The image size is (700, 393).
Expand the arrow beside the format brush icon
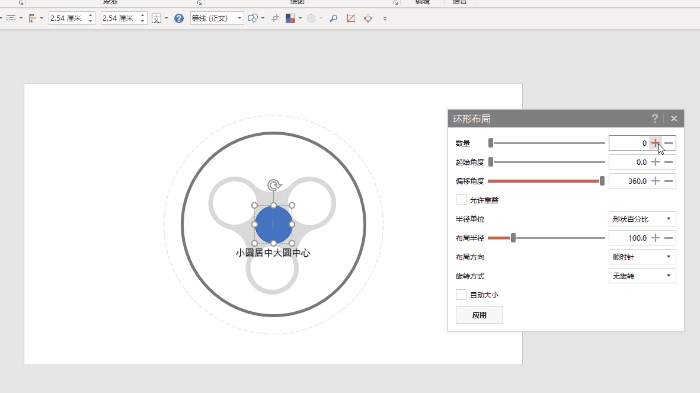pos(42,18)
